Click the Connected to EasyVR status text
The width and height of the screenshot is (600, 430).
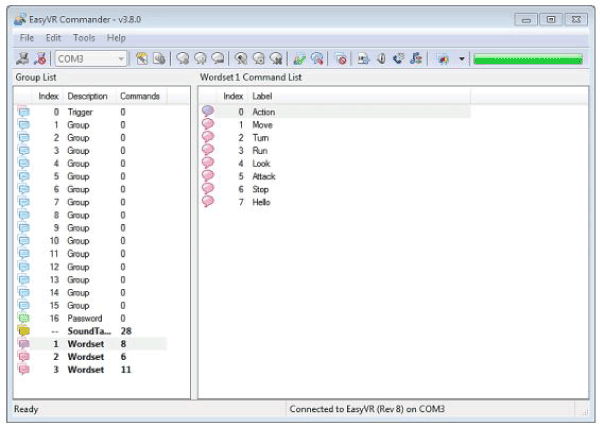(x=367, y=409)
